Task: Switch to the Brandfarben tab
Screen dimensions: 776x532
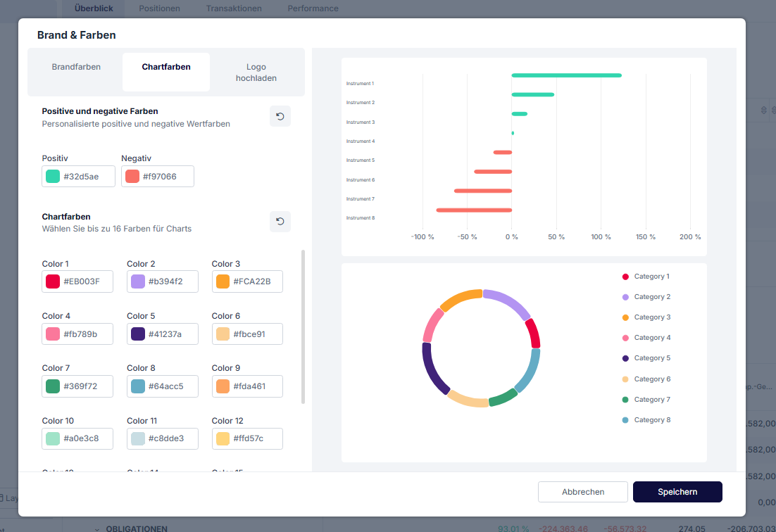Action: pos(76,68)
